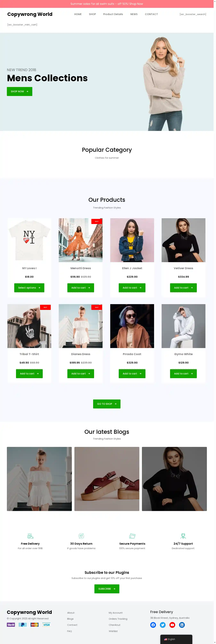
Task: Open the Prrada Coat product image
Action: coord(132,326)
